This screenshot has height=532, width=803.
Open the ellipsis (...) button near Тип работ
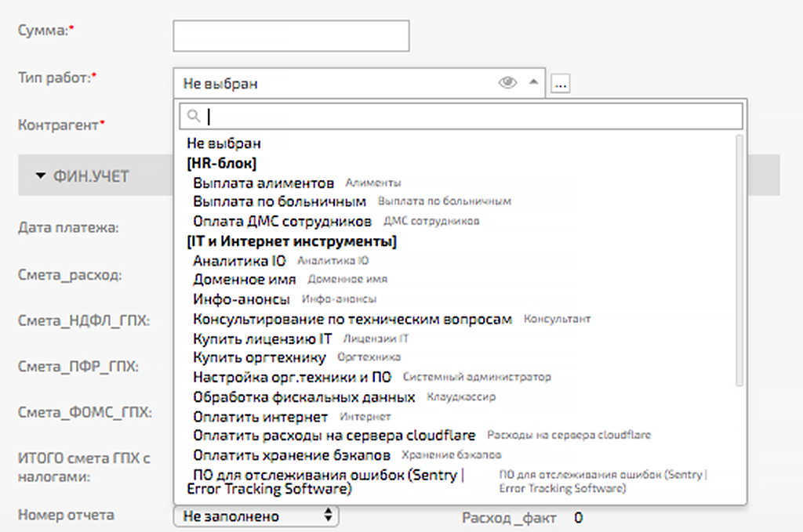pos(559,82)
